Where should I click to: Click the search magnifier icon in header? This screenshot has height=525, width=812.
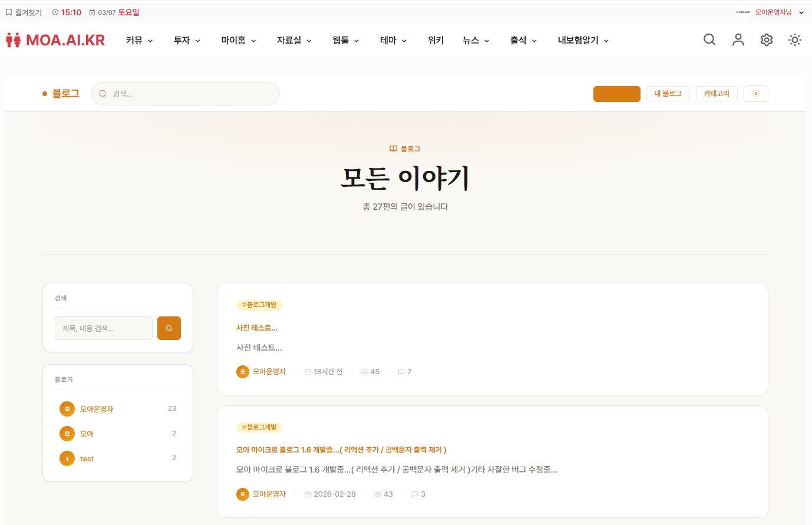pos(709,39)
